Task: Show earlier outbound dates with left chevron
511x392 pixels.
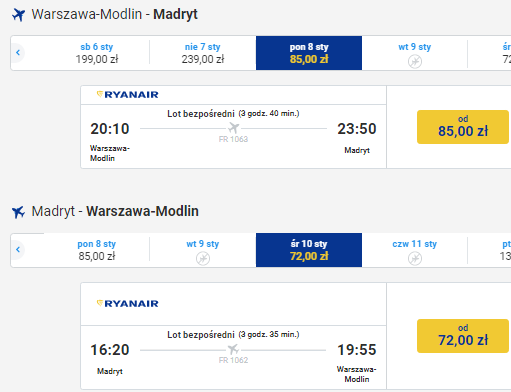Action: (x=18, y=53)
